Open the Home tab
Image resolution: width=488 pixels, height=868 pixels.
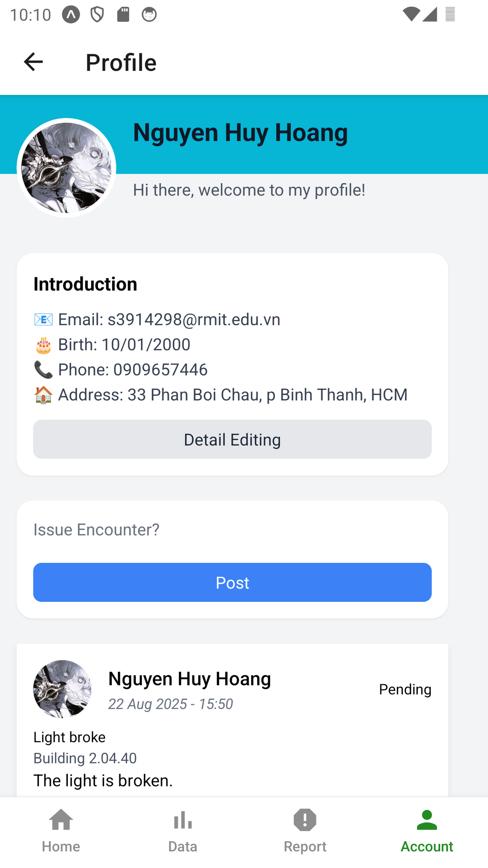tap(61, 831)
